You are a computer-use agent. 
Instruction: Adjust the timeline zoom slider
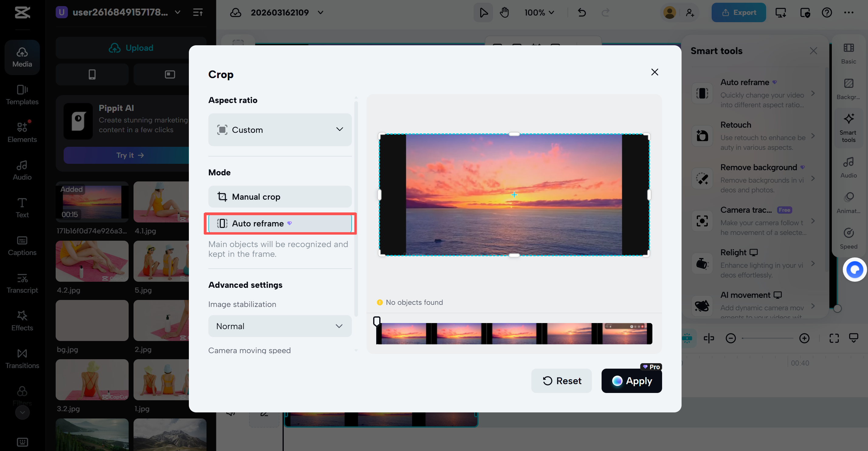click(x=767, y=338)
